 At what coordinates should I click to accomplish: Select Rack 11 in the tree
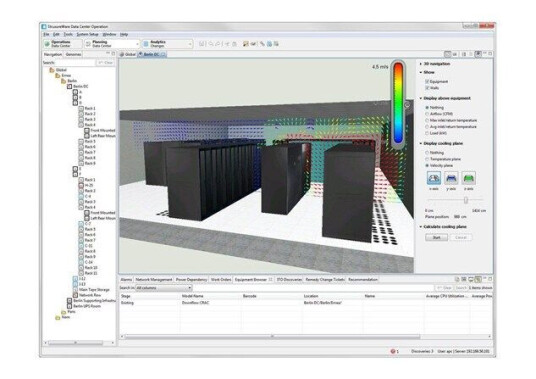pos(91,273)
